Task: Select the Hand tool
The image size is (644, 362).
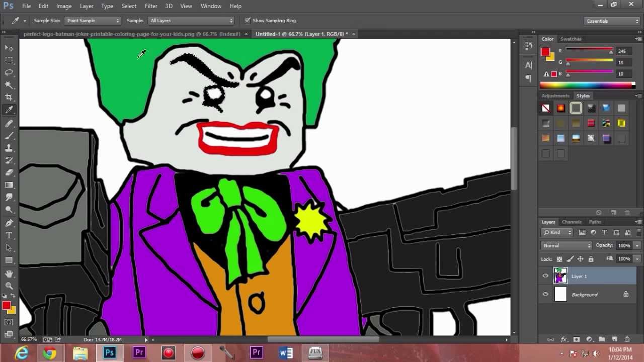Action: pyautogui.click(x=9, y=274)
